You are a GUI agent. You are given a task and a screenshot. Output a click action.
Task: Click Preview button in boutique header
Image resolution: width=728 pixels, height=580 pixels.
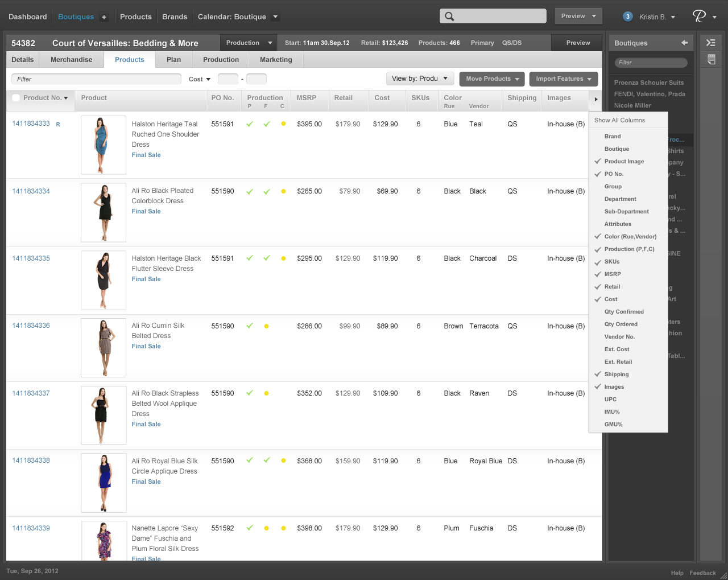tap(578, 43)
